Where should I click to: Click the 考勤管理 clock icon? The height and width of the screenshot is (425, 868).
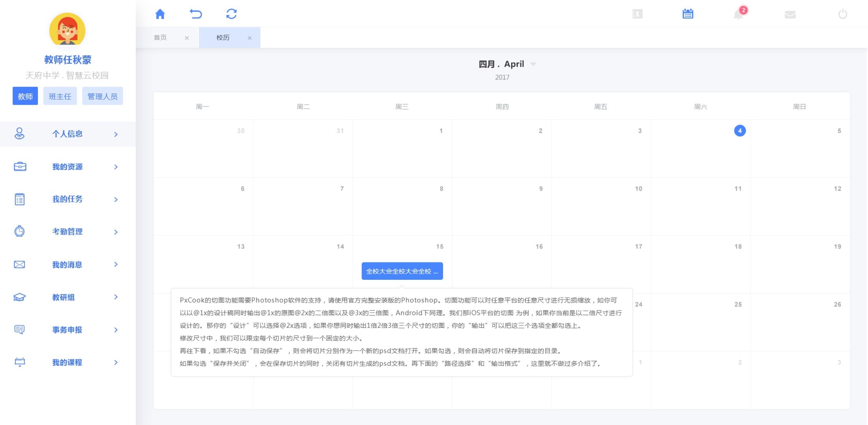(x=19, y=231)
